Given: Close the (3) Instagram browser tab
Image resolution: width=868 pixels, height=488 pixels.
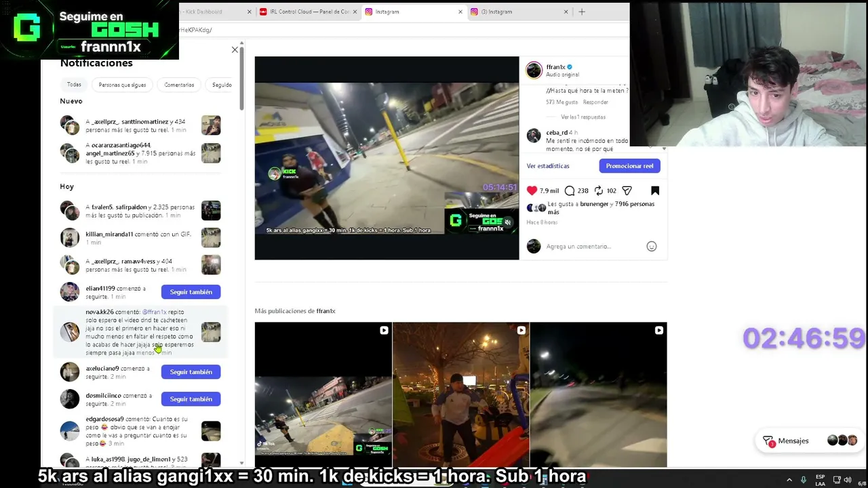Looking at the screenshot, I should point(566,12).
